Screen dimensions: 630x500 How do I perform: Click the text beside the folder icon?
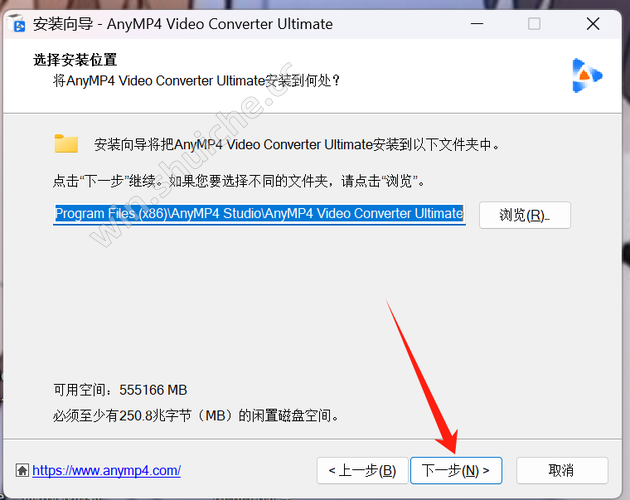click(x=297, y=144)
